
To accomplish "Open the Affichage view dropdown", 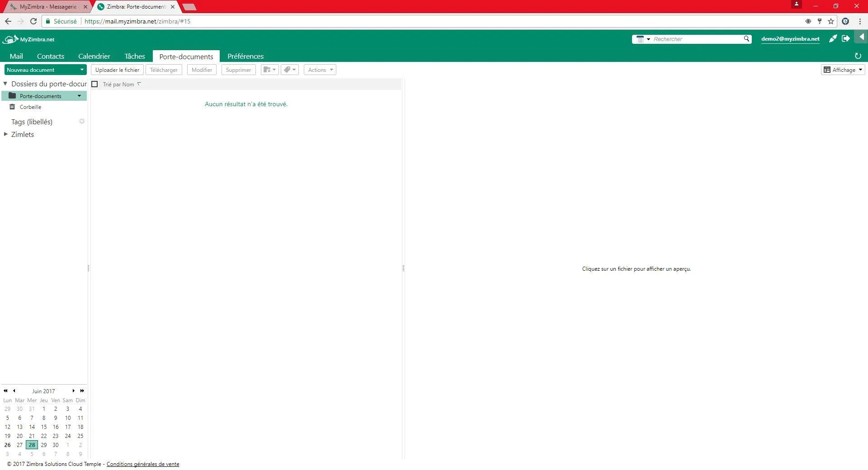I will (x=843, y=70).
